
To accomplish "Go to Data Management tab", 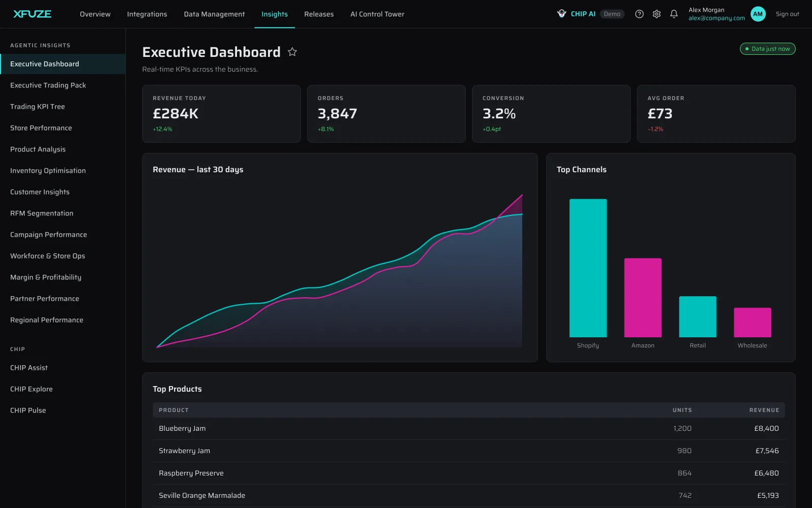I will pos(214,14).
